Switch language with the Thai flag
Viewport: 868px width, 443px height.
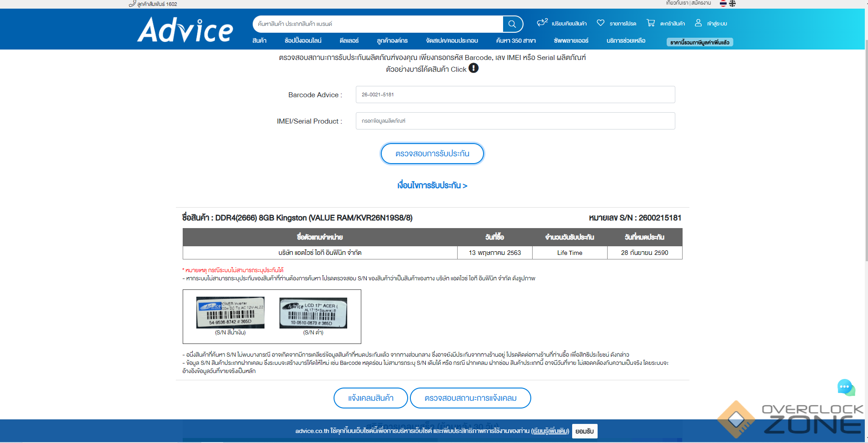(x=723, y=3)
